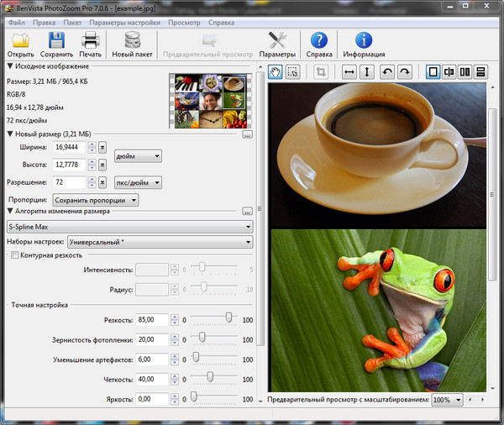The width and height of the screenshot is (504, 425).
Task: Toggle vertical split preview mode
Action: point(449,72)
